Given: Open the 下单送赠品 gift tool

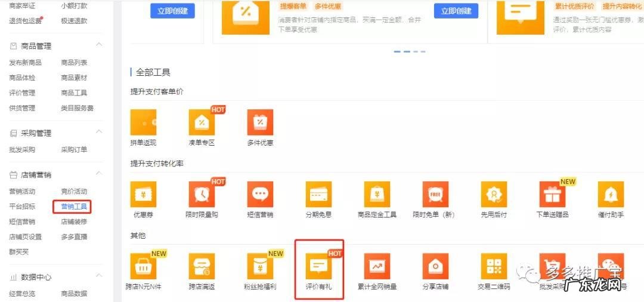Looking at the screenshot, I should [552, 194].
